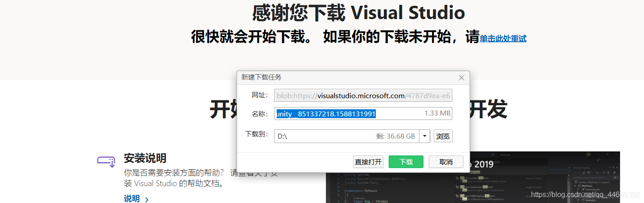This screenshot has width=644, height=203.
Task: Expand the download location dropdown arrow
Action: (x=425, y=136)
